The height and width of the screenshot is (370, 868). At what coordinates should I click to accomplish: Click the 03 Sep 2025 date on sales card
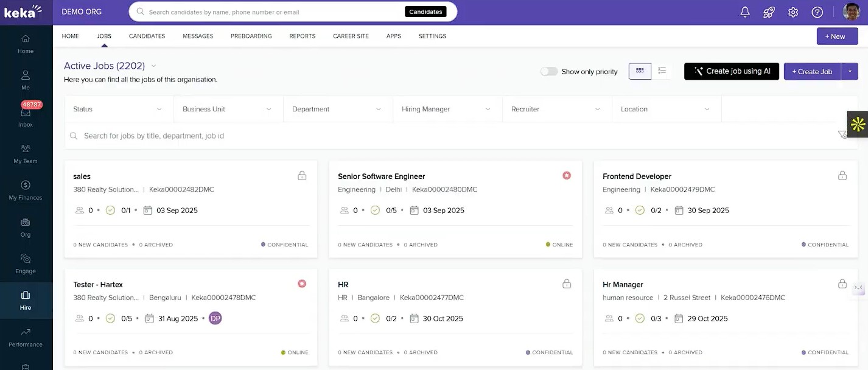[x=177, y=211]
